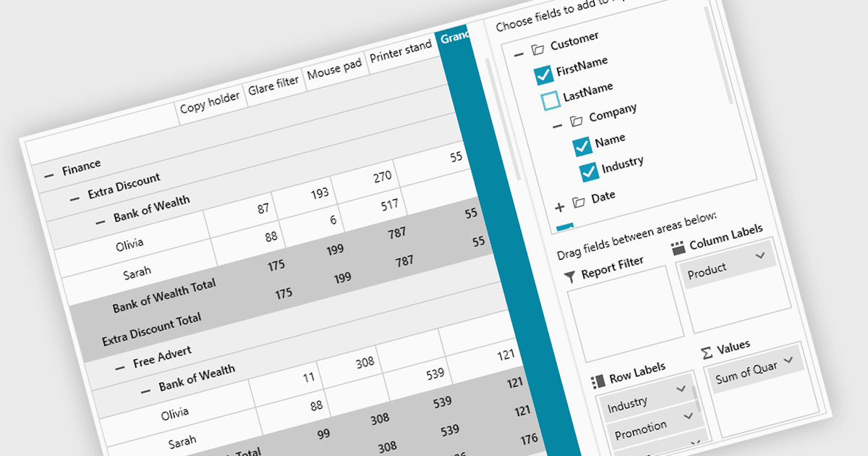This screenshot has height=456, width=868.
Task: Uncheck the company Name field checkbox
Action: (x=582, y=147)
